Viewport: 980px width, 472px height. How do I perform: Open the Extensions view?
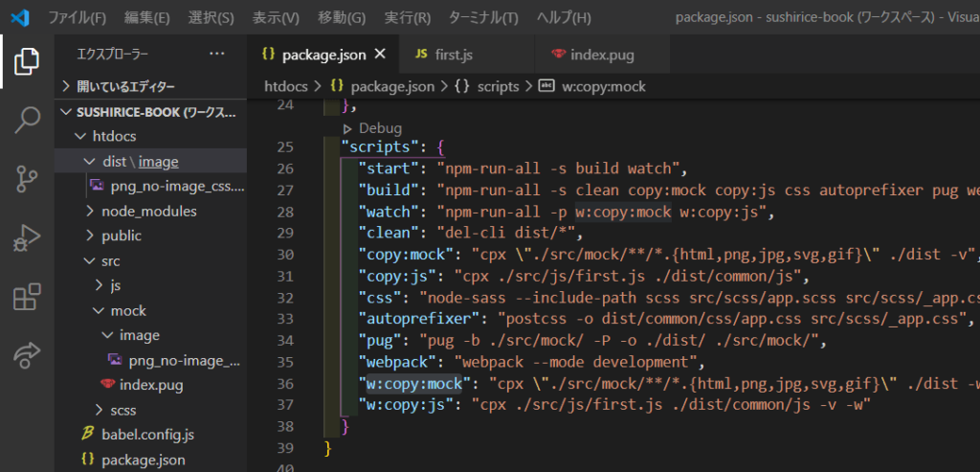click(x=27, y=297)
